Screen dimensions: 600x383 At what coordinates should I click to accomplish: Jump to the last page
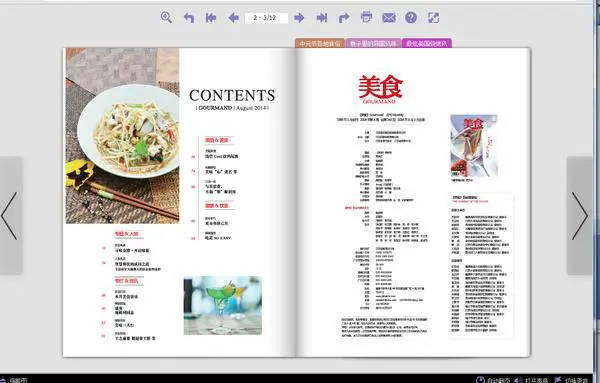click(322, 18)
